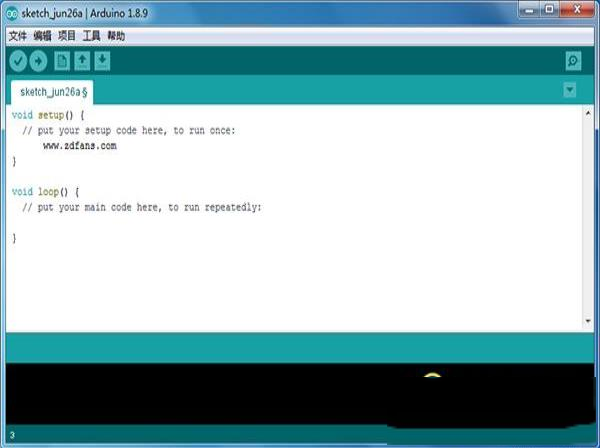Click the Upload arrow button
Viewport: 600px width, 448px height.
(38, 61)
